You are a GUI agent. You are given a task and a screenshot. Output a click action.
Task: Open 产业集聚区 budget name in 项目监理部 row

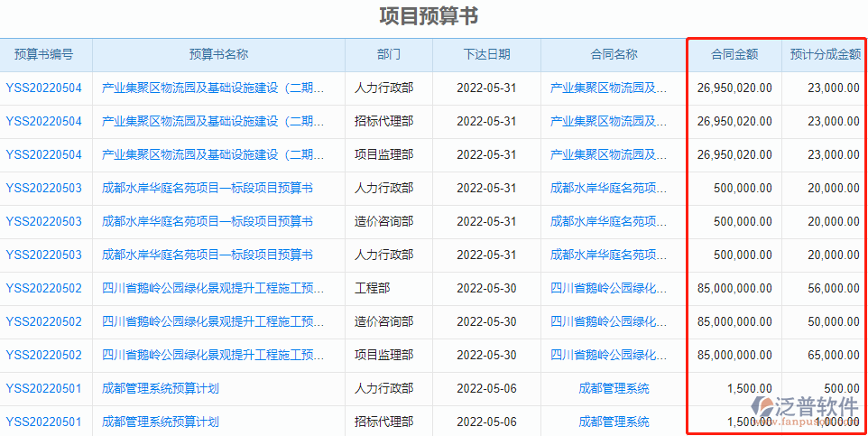coord(212,154)
